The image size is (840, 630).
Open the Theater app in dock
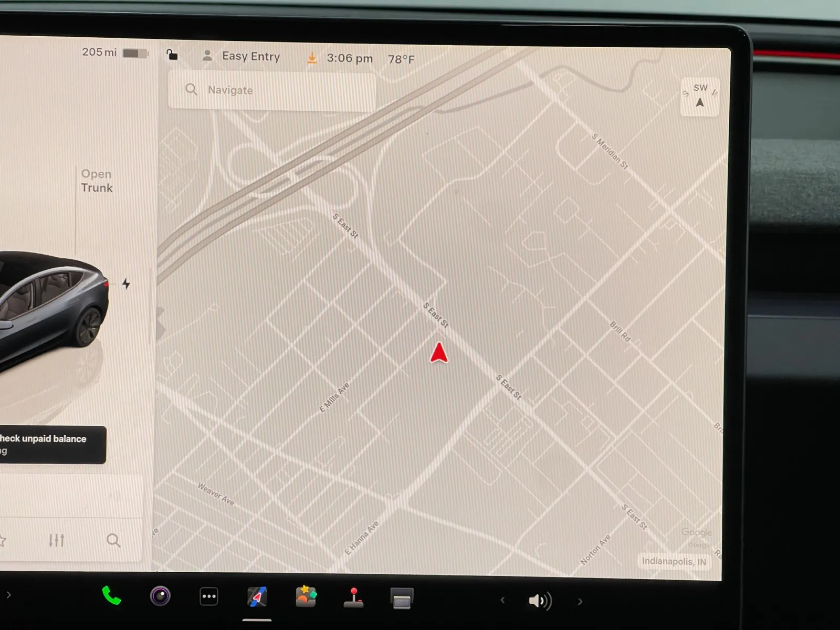click(x=402, y=599)
